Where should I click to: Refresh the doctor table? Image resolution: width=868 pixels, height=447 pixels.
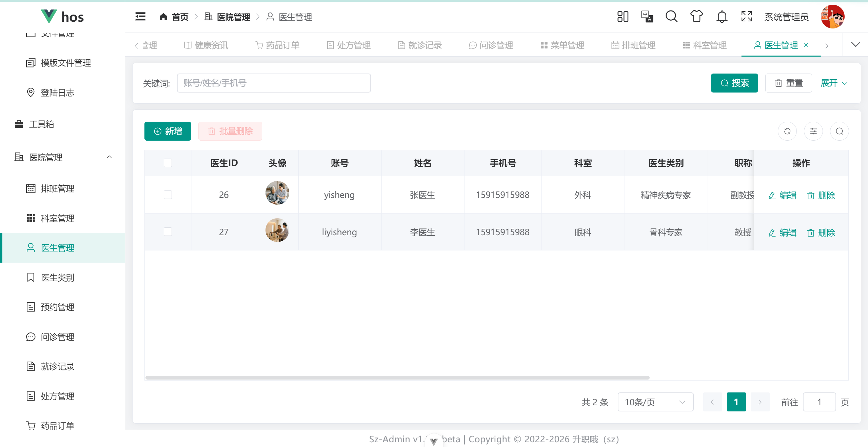point(787,131)
